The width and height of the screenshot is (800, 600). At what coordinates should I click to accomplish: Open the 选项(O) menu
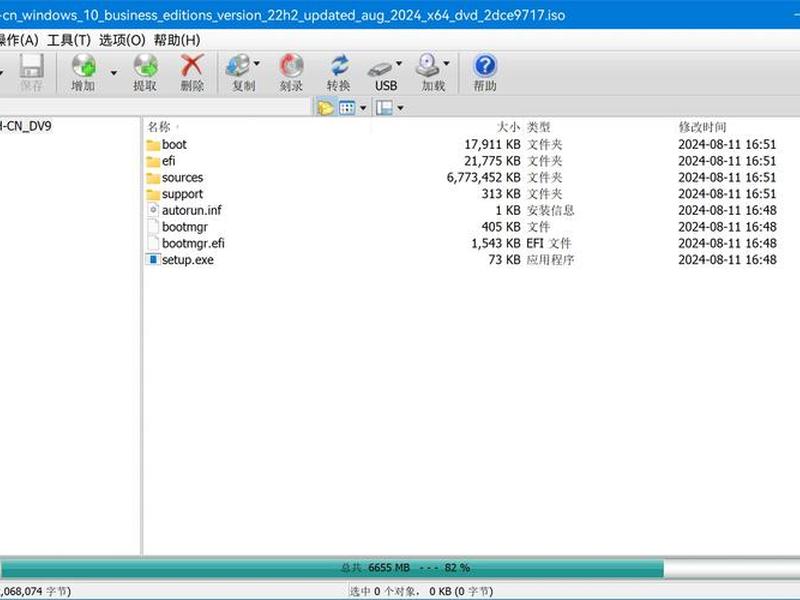(x=122, y=40)
